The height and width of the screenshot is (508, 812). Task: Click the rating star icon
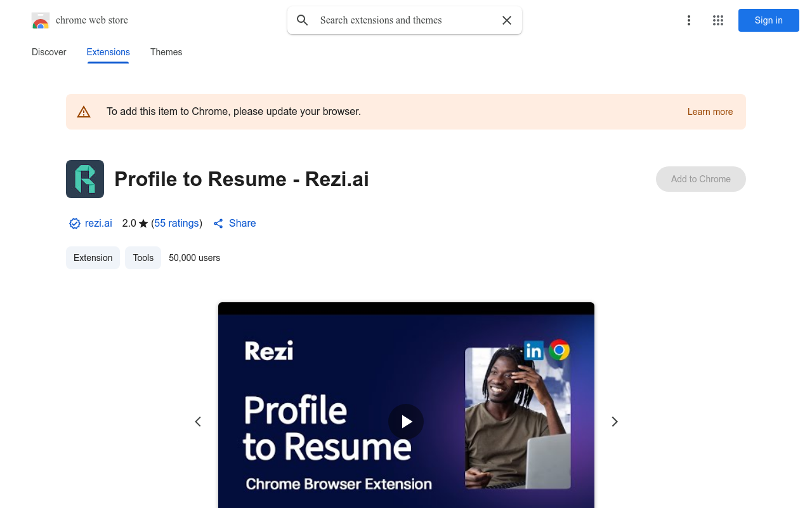tap(143, 224)
